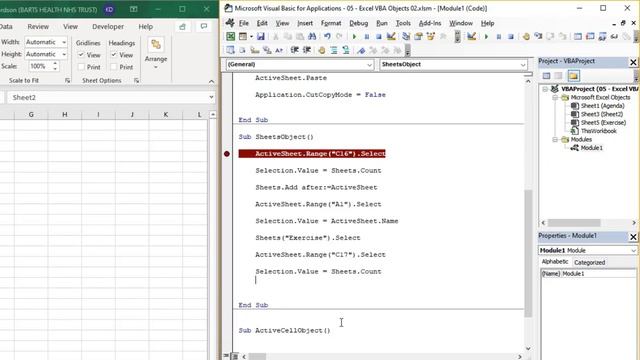Click the Step Into icon on Debug toolbar

[538, 36]
